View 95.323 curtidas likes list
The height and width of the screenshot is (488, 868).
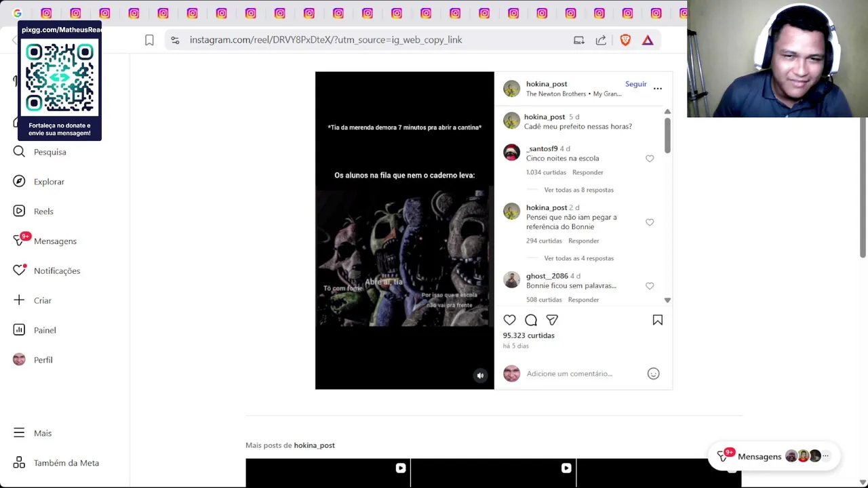coord(528,335)
